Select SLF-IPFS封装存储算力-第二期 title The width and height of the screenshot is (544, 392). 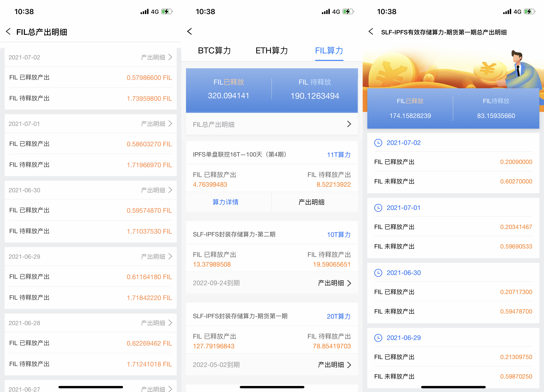[234, 234]
